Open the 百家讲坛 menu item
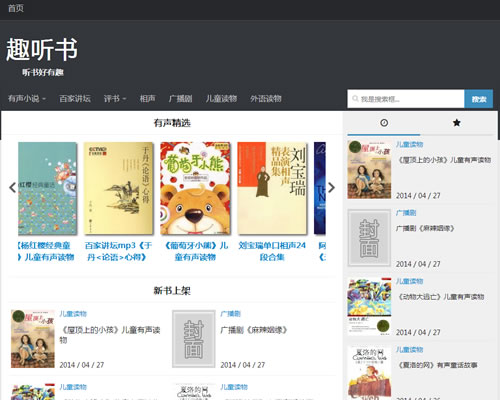The image size is (500, 400). tap(75, 98)
